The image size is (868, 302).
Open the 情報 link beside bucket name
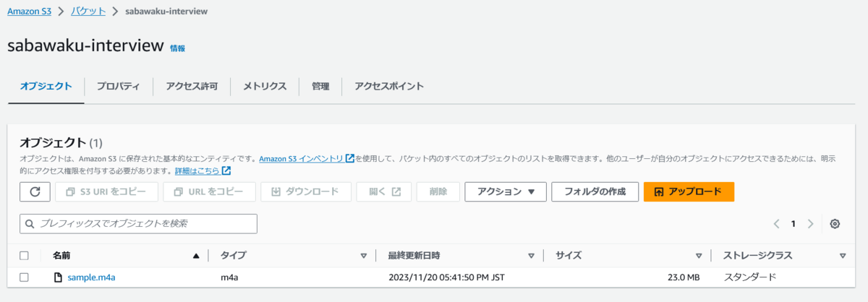point(177,48)
